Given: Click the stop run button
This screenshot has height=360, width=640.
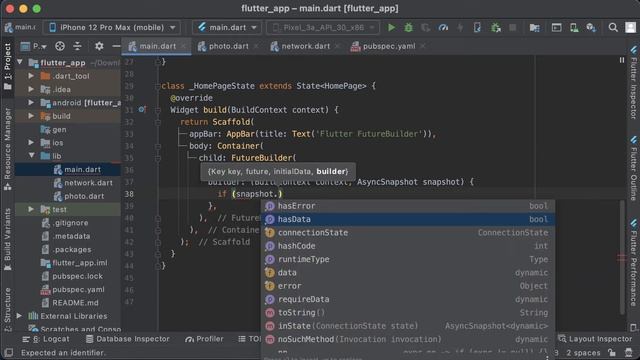Looking at the screenshot, I should tap(513, 27).
